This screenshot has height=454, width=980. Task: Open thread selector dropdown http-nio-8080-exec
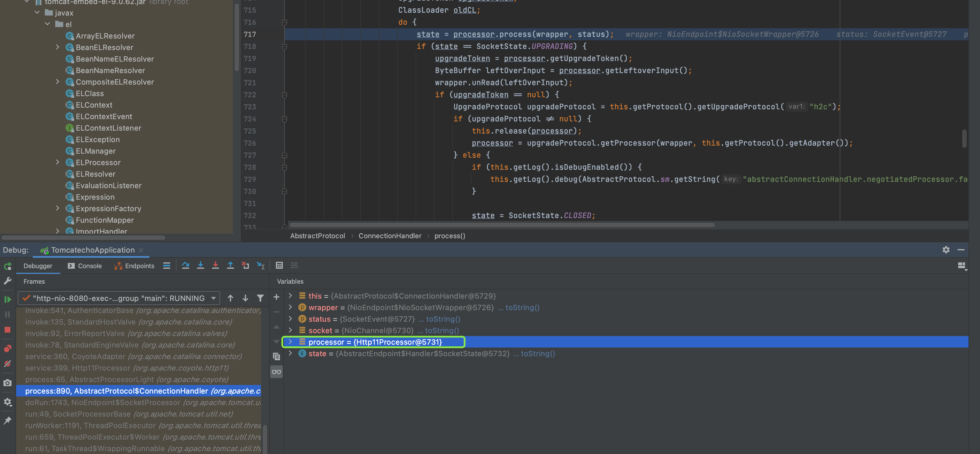119,298
